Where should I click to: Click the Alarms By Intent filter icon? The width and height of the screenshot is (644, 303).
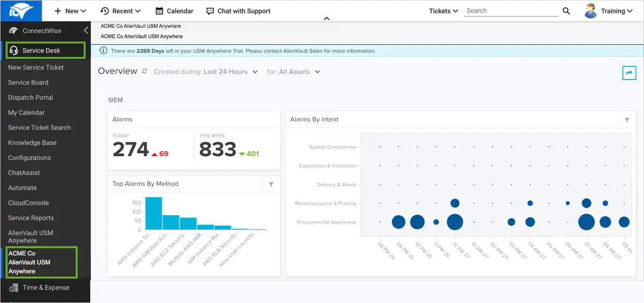click(x=627, y=120)
